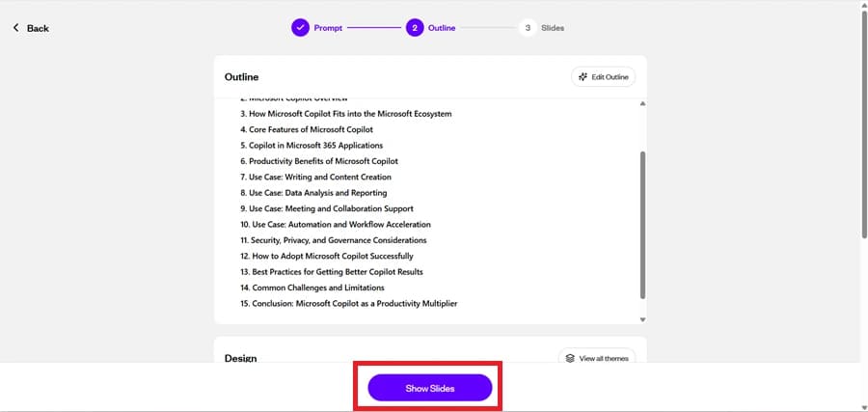Click the outline list scroll-up arrow
The image size is (868, 412).
(x=642, y=103)
